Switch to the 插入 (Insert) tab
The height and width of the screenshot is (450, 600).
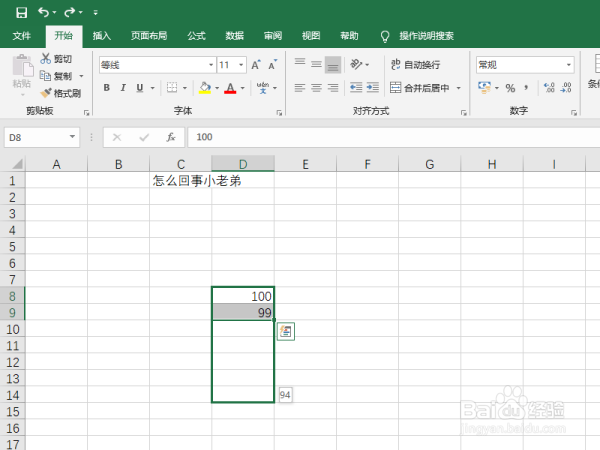pyautogui.click(x=102, y=36)
